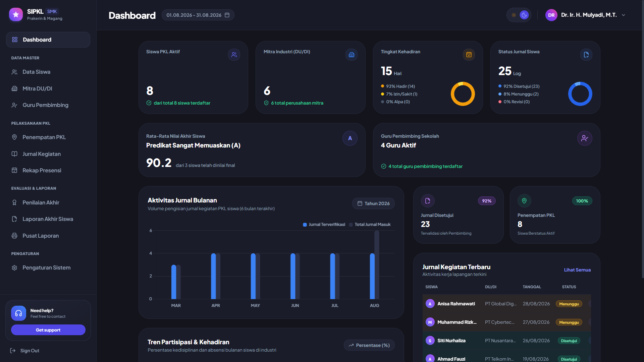Open Guru Pembimbing menu item
This screenshot has width=644, height=362.
[x=48, y=105]
